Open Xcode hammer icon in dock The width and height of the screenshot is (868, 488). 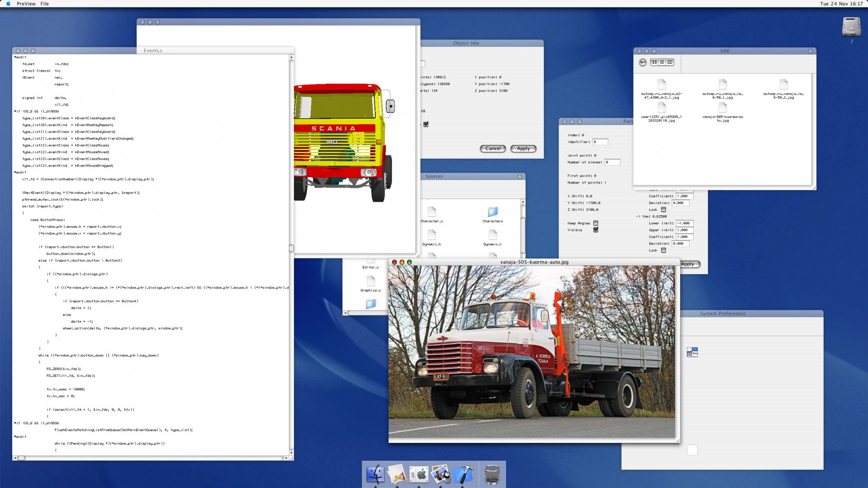click(463, 474)
